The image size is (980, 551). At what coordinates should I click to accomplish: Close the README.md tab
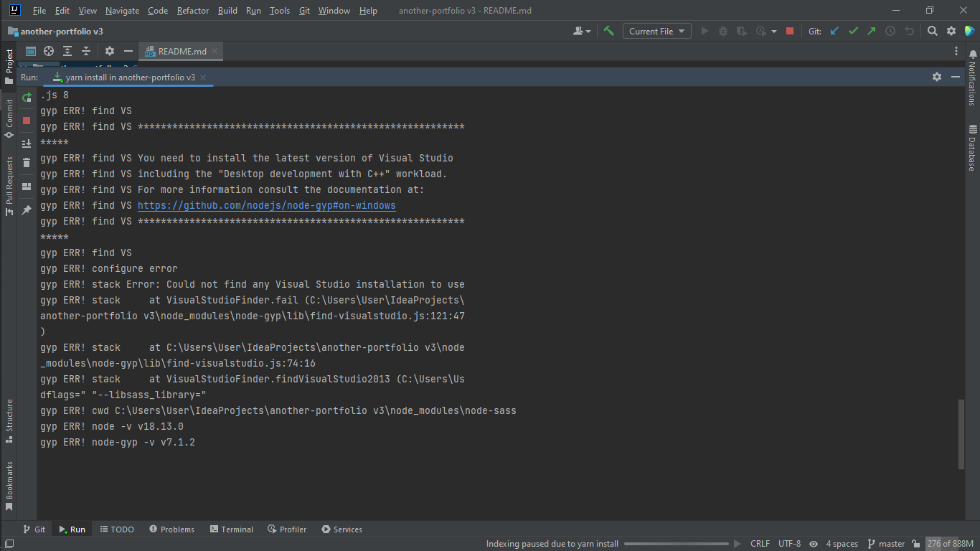(215, 52)
